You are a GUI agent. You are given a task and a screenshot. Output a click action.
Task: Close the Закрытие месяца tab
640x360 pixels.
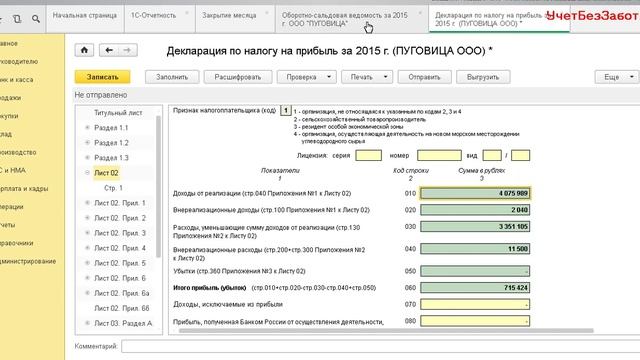[267, 13]
